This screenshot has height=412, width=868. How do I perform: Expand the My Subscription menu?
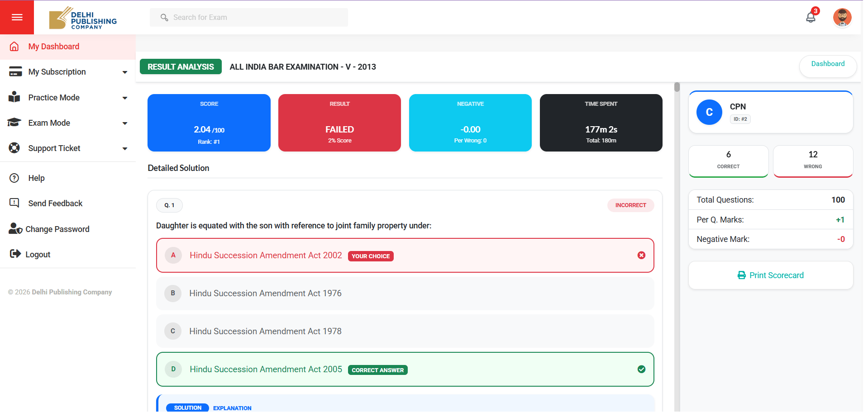tap(68, 71)
